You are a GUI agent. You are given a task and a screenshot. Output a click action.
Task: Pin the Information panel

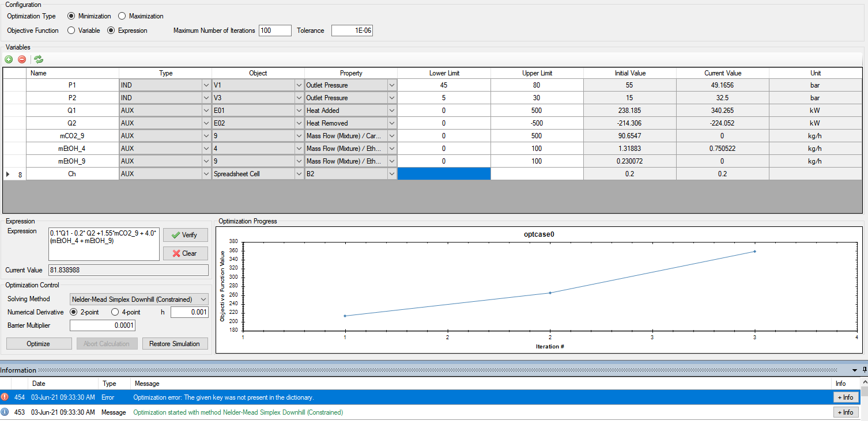pos(863,369)
